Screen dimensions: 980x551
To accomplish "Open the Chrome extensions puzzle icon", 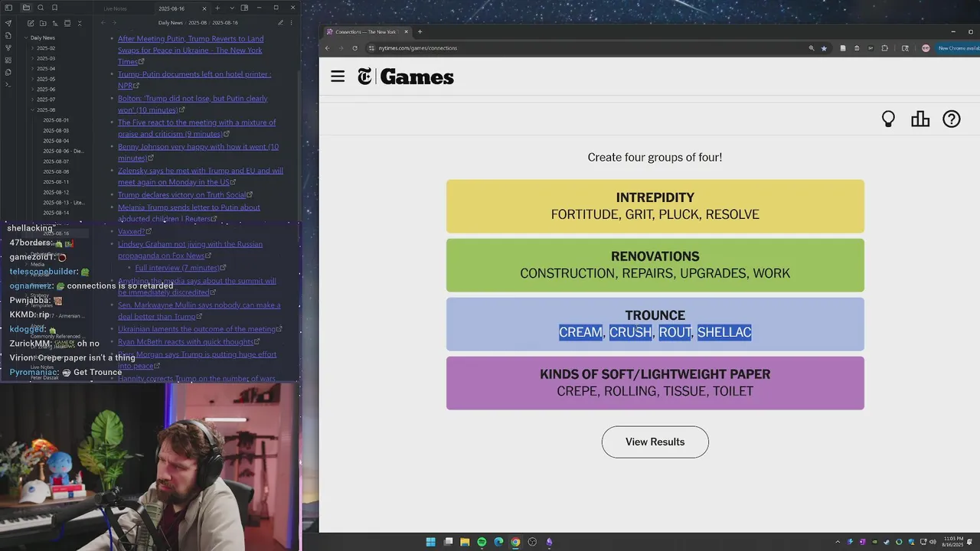I will 885,48.
